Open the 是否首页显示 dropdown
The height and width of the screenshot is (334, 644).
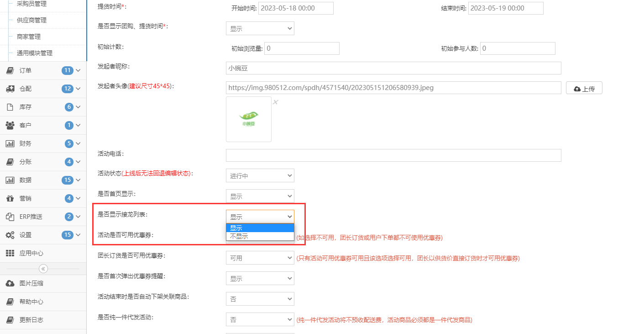pyautogui.click(x=260, y=196)
